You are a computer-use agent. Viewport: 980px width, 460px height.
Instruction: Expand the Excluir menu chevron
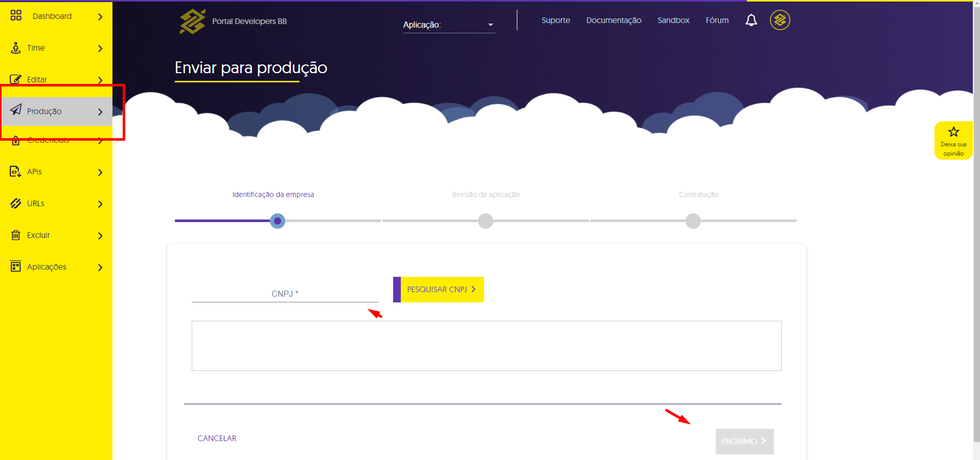100,236
